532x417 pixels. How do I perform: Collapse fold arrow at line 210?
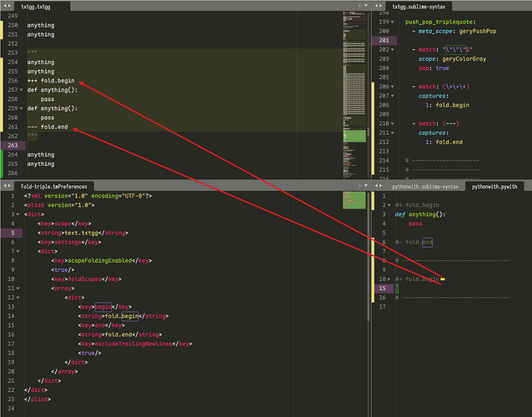coord(393,123)
